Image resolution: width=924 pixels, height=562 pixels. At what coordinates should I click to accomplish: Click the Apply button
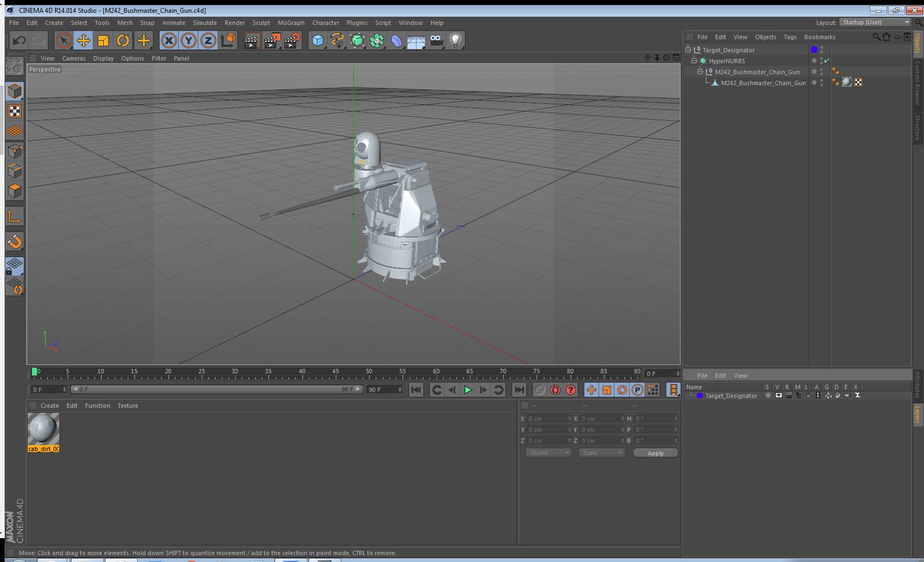click(655, 453)
